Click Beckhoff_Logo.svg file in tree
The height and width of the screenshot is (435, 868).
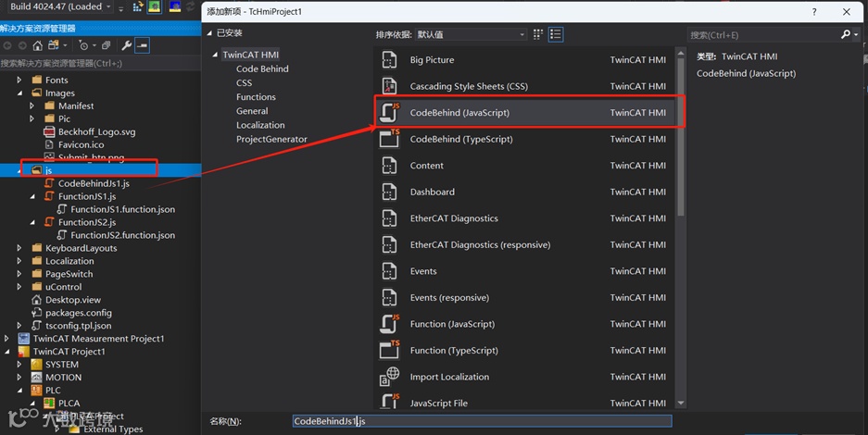(x=97, y=131)
